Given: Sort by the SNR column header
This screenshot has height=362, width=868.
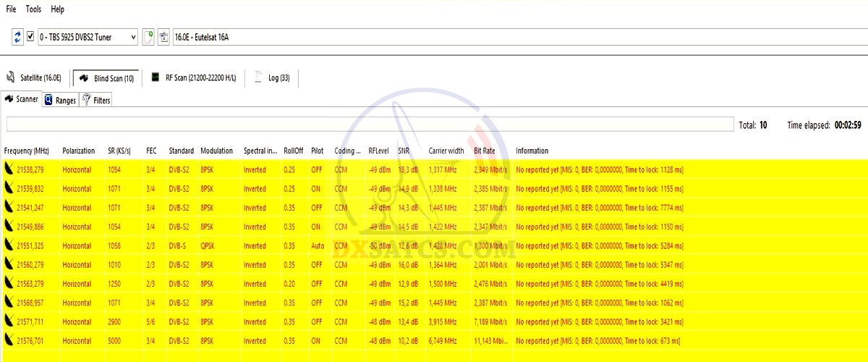Looking at the screenshot, I should click(404, 151).
